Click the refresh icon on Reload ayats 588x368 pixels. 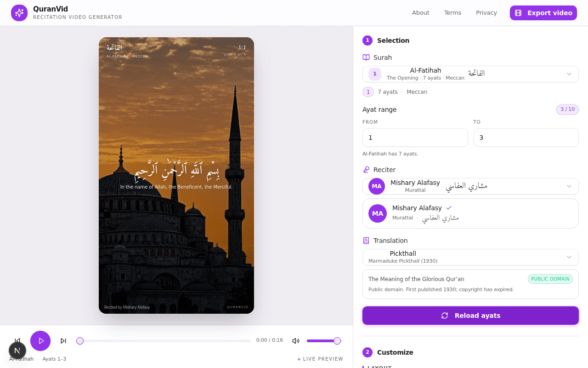445,316
